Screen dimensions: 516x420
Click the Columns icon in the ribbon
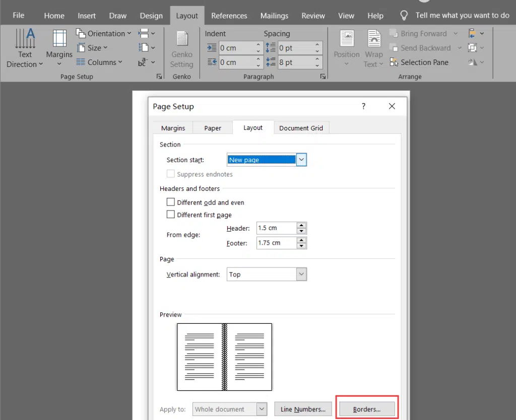[x=82, y=62]
